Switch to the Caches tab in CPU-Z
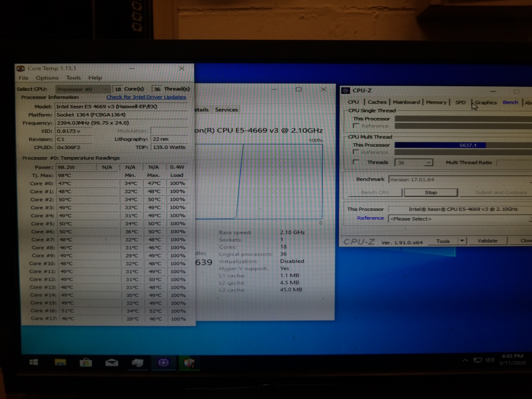This screenshot has height=399, width=532. (x=377, y=102)
